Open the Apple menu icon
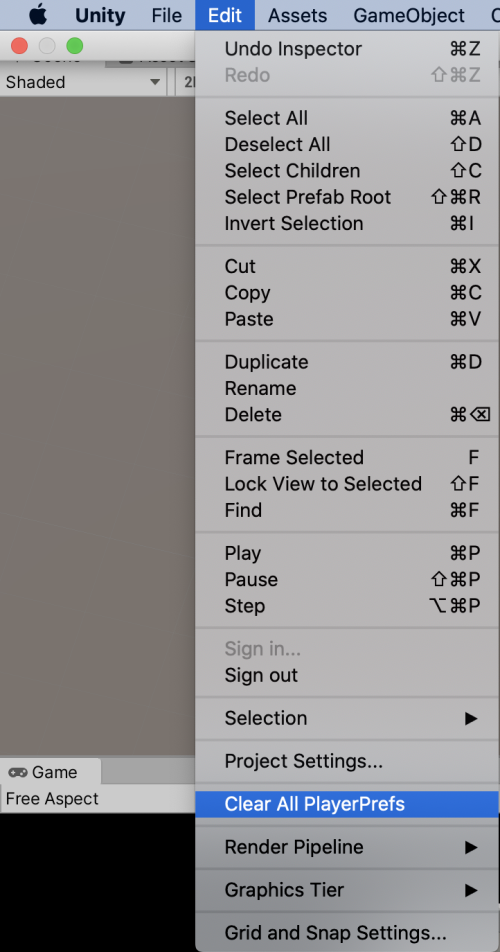 coord(38,15)
